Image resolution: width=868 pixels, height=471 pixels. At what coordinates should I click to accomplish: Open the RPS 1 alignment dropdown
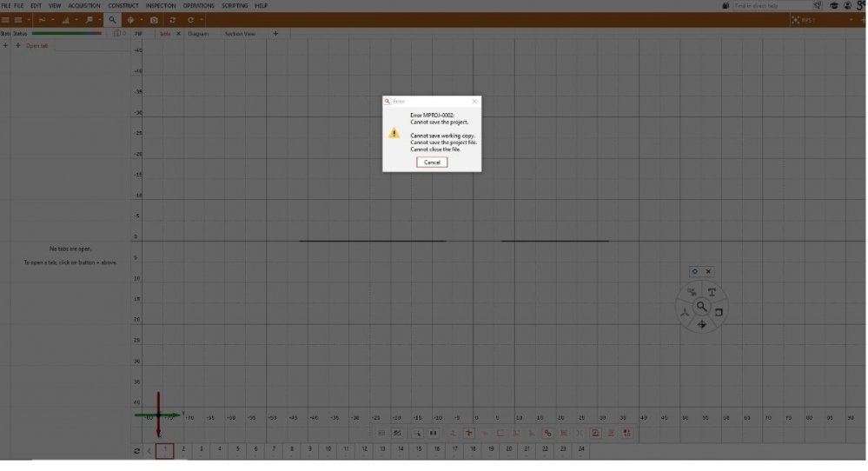(851, 20)
